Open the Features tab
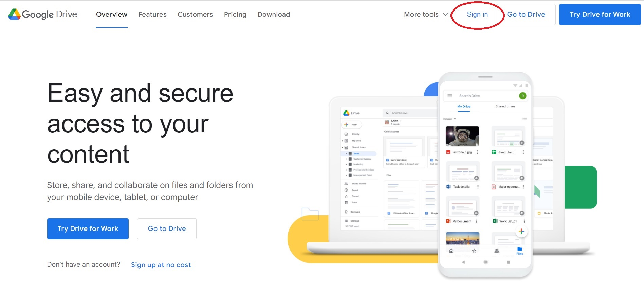The width and height of the screenshot is (644, 299). click(152, 14)
